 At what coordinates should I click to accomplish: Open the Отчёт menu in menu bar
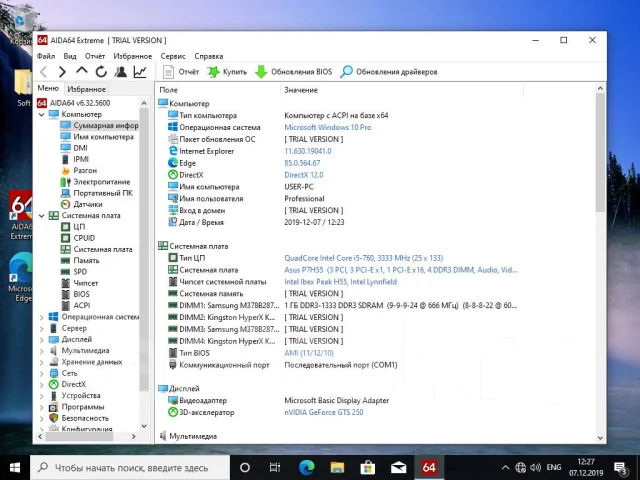[x=95, y=56]
